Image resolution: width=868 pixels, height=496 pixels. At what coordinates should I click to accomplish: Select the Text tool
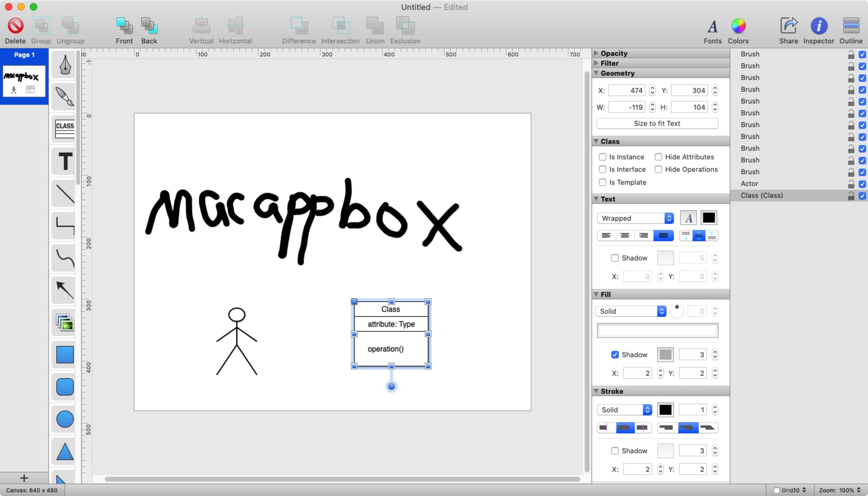pyautogui.click(x=64, y=161)
